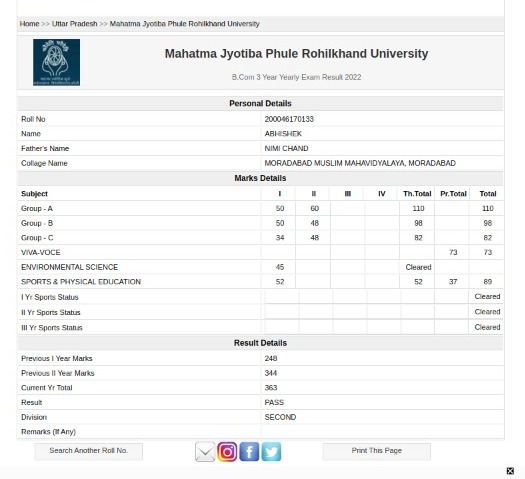The width and height of the screenshot is (525, 479).
Task: Share via the Twitter bird icon
Action: click(271, 452)
